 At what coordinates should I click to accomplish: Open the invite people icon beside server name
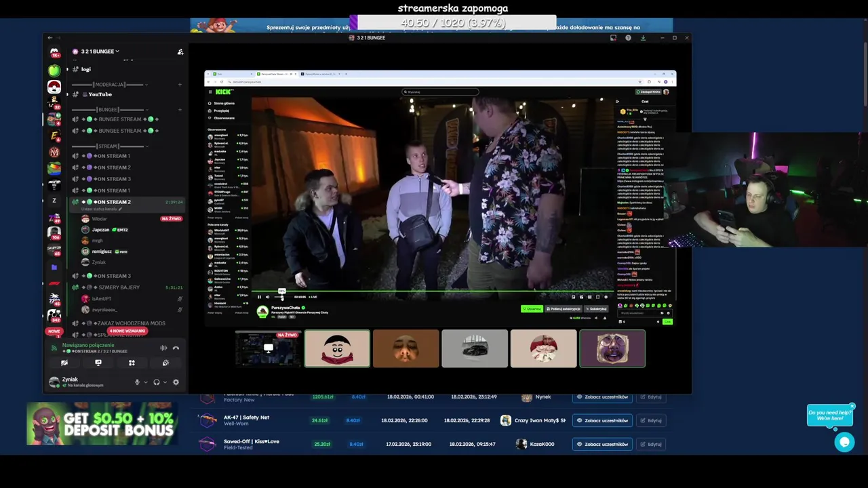tap(180, 52)
